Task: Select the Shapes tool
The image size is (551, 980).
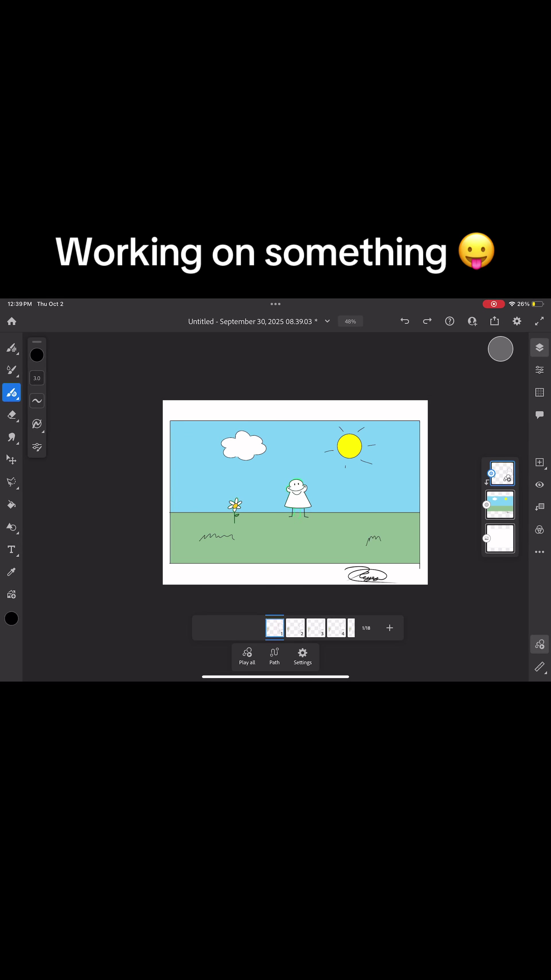Action: pyautogui.click(x=11, y=527)
